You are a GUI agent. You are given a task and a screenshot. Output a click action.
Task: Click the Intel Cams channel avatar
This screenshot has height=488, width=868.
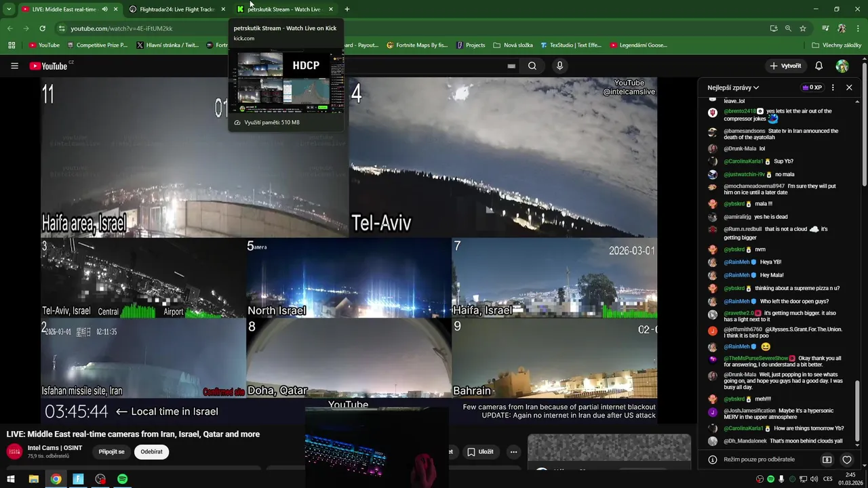pos(14,451)
